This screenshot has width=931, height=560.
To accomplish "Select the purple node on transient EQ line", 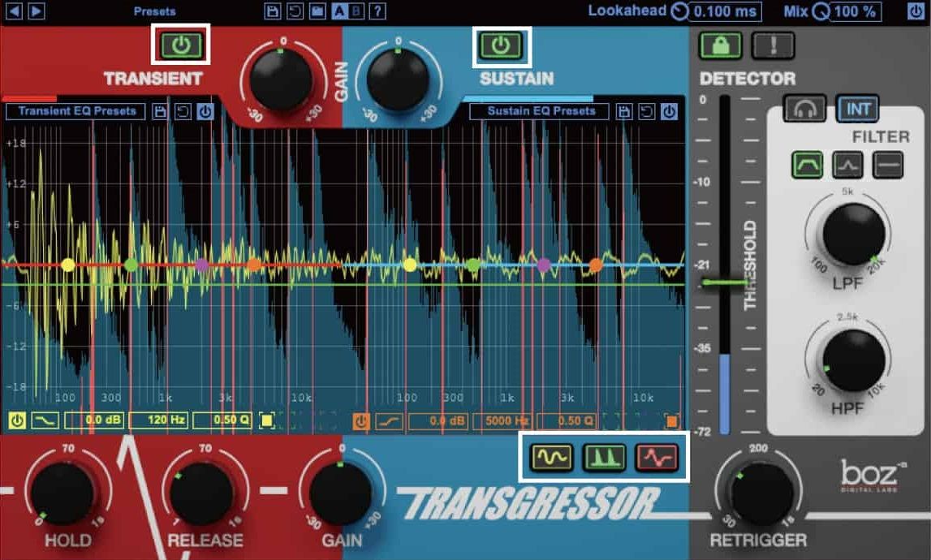I will pyautogui.click(x=202, y=265).
